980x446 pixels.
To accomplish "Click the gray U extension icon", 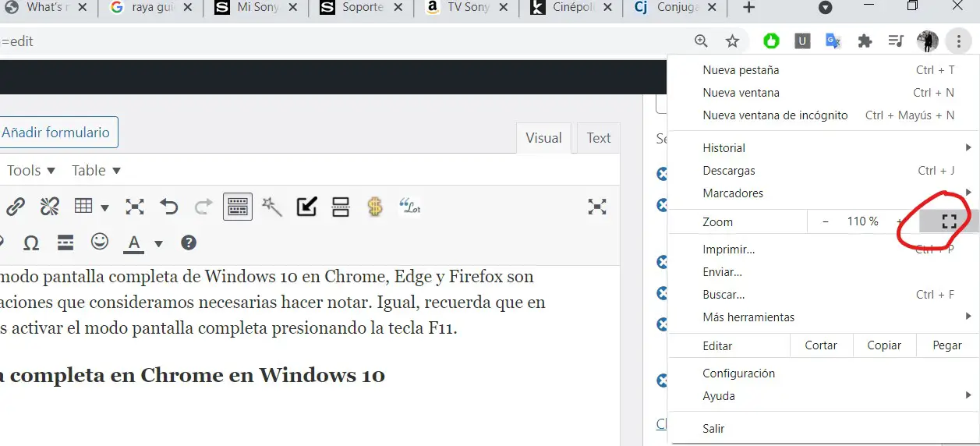I will (x=802, y=41).
